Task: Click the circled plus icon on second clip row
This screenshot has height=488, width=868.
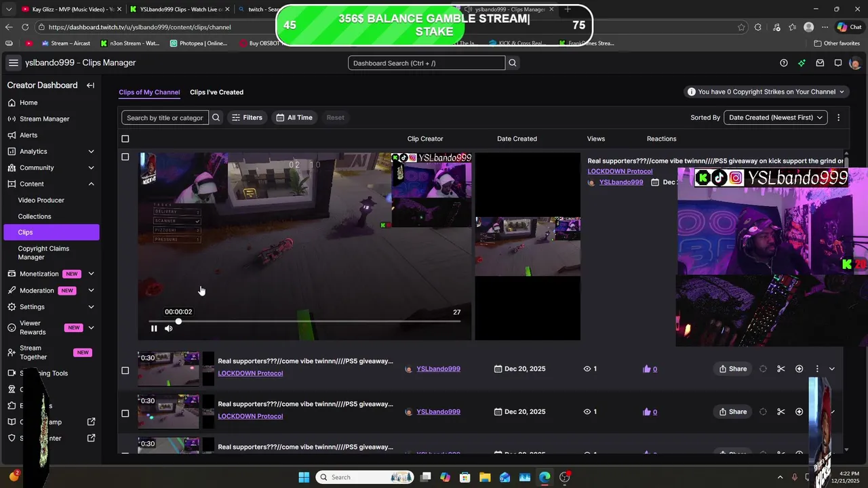Action: [x=799, y=411]
